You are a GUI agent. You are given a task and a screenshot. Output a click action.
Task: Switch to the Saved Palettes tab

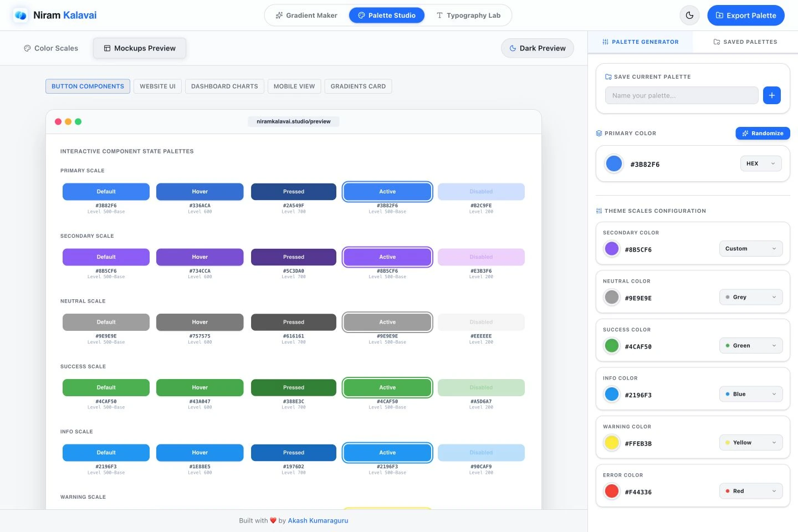pyautogui.click(x=745, y=42)
